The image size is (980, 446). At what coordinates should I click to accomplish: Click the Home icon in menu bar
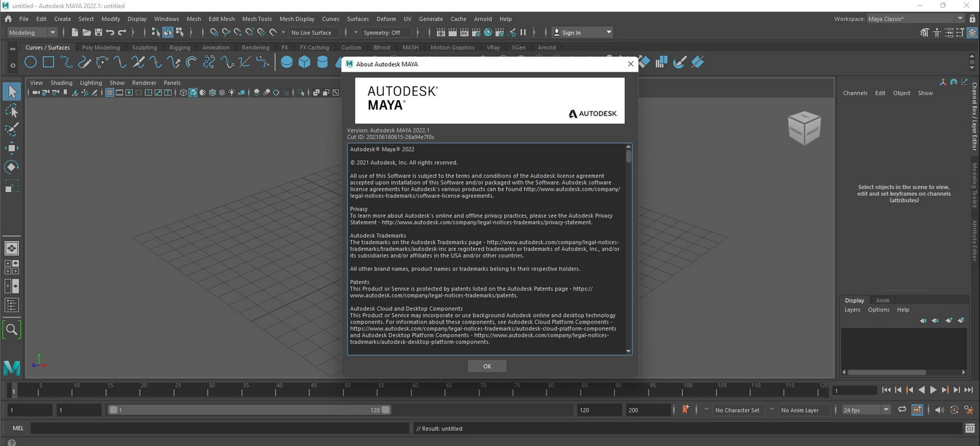(x=8, y=19)
